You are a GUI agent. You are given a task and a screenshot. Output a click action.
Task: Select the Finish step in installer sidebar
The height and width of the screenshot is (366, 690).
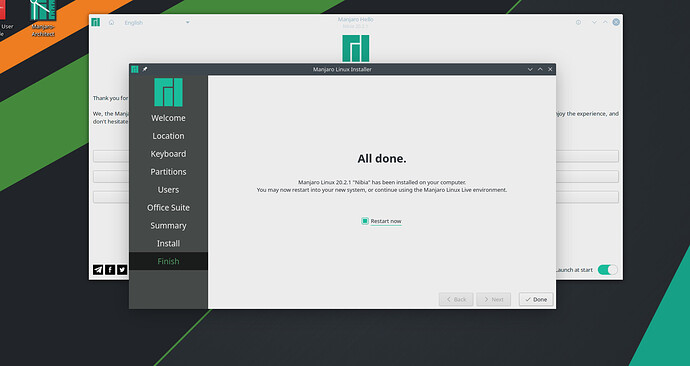pos(168,261)
